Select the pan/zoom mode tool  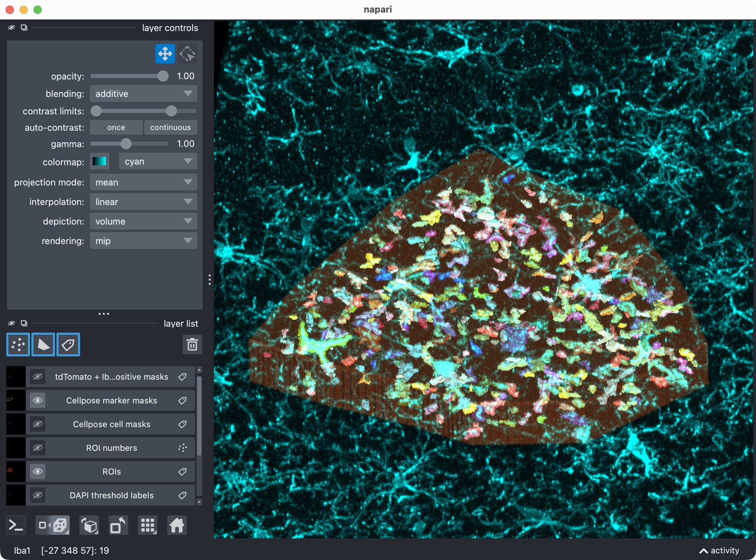click(165, 54)
